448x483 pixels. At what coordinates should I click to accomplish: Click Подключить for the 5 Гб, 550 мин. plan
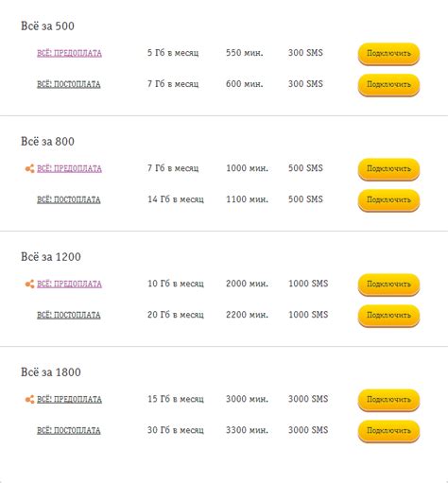388,54
